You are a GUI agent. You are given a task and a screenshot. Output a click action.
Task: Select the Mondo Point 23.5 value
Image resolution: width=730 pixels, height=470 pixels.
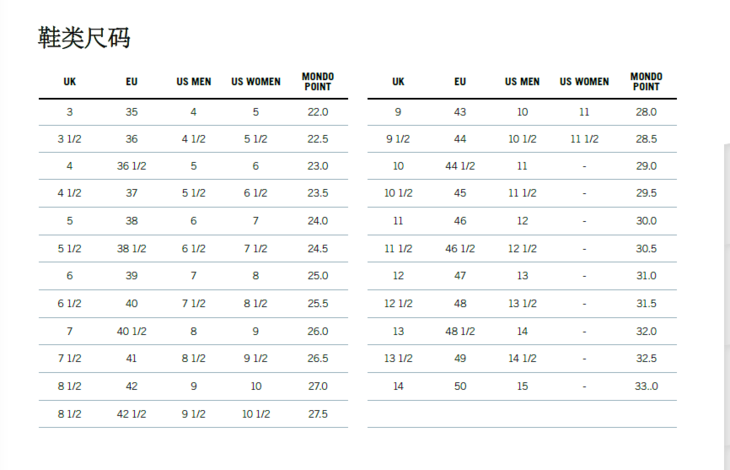pyautogui.click(x=318, y=193)
